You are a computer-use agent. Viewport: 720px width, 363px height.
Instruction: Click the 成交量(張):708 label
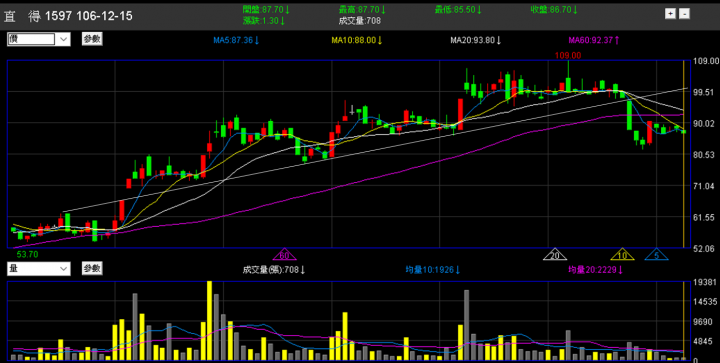point(274,270)
